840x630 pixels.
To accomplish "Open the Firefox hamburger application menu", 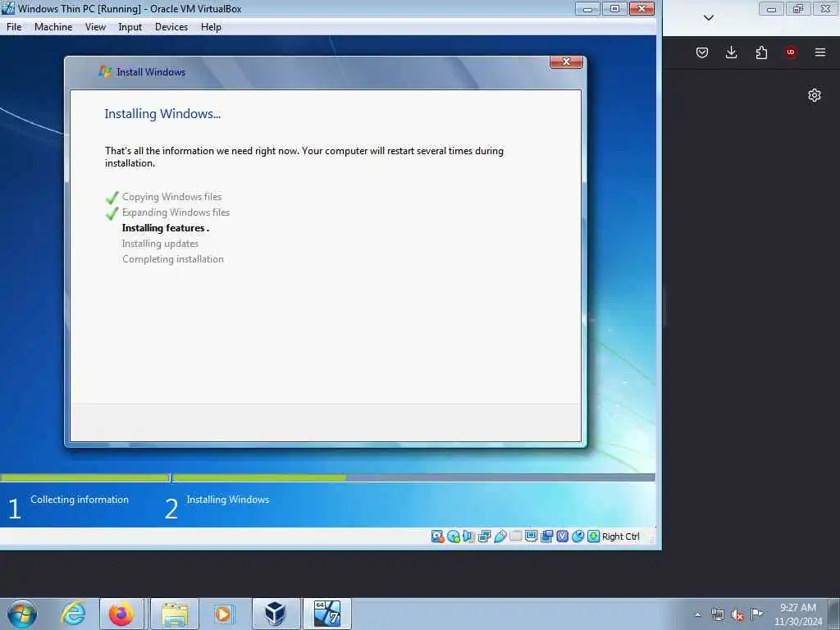I will (x=819, y=52).
